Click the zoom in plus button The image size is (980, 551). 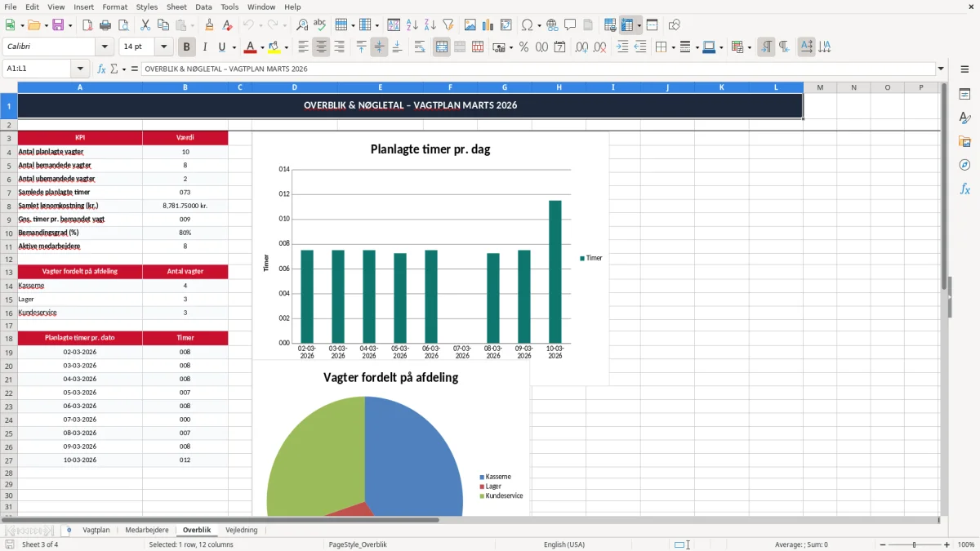pyautogui.click(x=947, y=544)
